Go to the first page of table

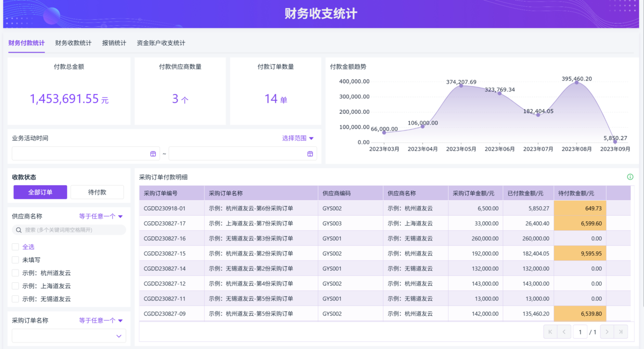click(550, 332)
